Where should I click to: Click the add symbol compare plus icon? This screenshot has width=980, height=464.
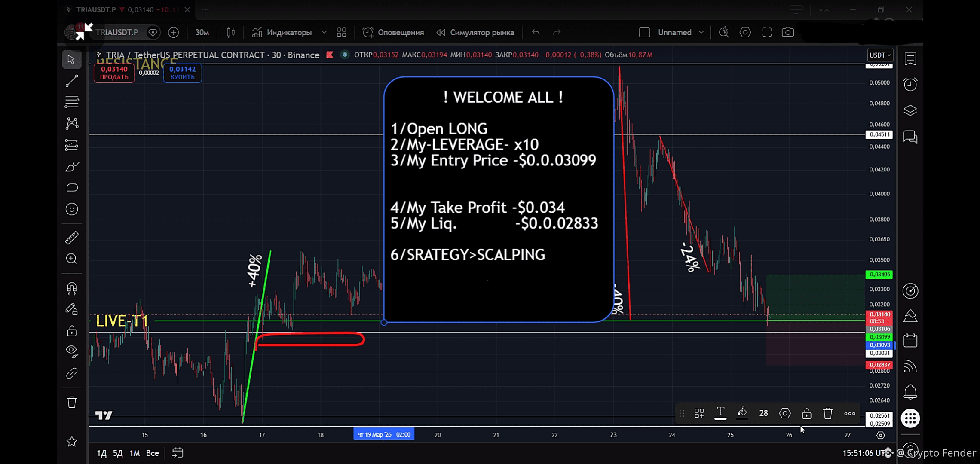173,32
